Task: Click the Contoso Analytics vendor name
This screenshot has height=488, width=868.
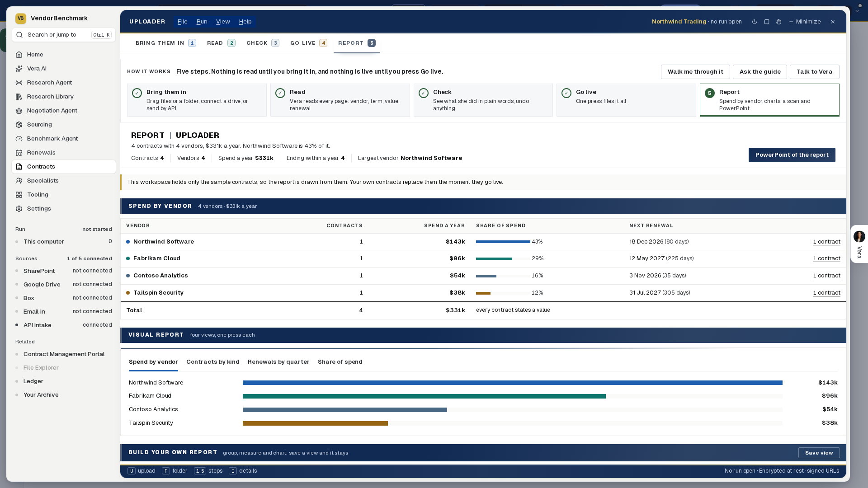Action: point(160,276)
